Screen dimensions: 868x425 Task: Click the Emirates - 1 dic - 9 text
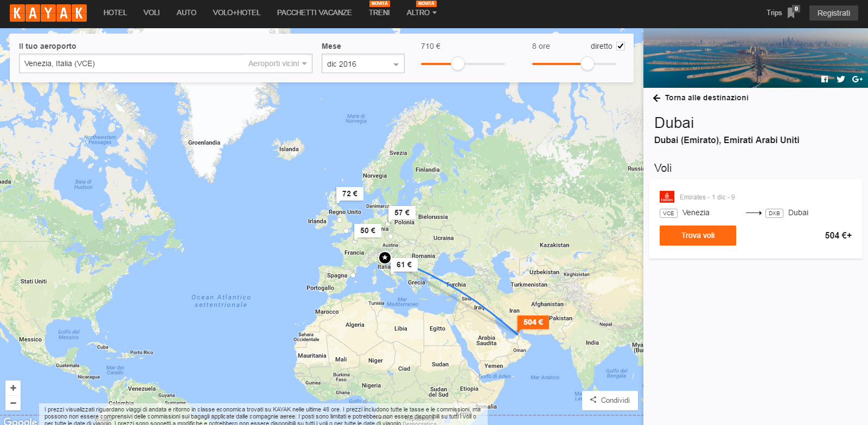click(x=707, y=197)
